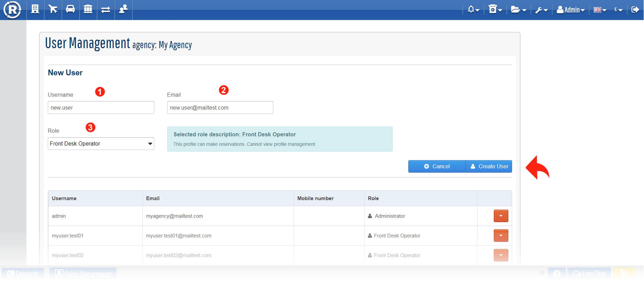644x290 pixels.
Task: Click the Cancel button
Action: point(437,166)
